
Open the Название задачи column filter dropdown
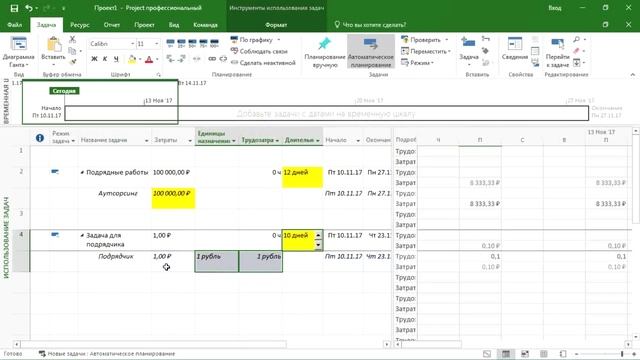tap(147, 141)
